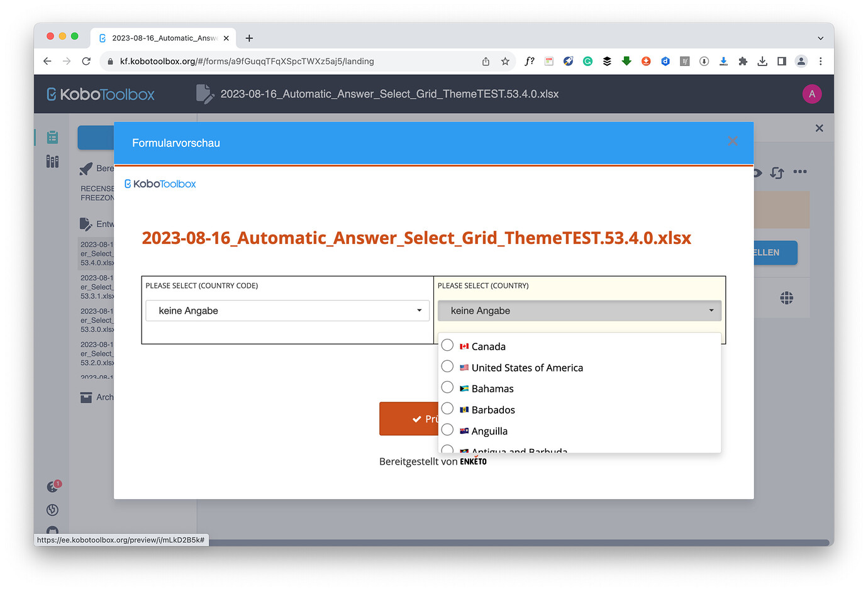
Task: Open the country code dropdown
Action: [x=287, y=311]
